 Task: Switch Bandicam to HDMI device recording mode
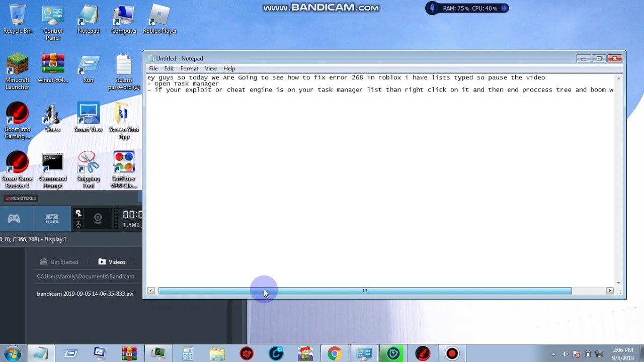click(x=52, y=219)
